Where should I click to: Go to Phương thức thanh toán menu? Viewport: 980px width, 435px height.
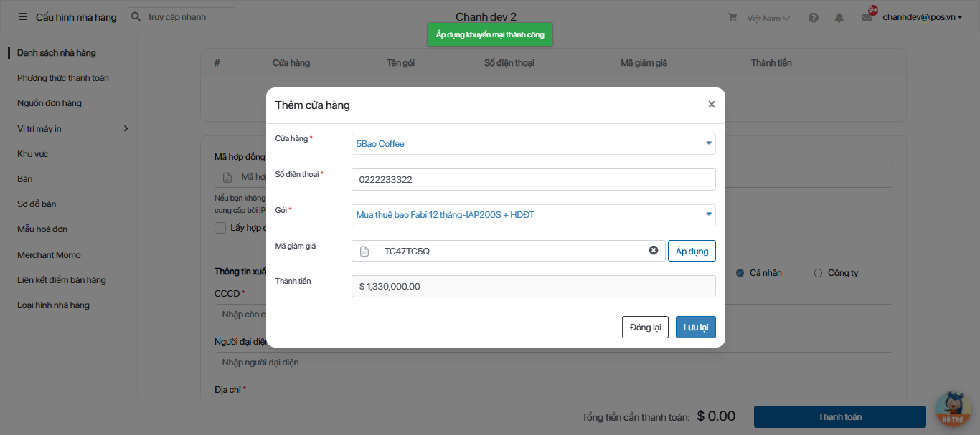tap(63, 78)
